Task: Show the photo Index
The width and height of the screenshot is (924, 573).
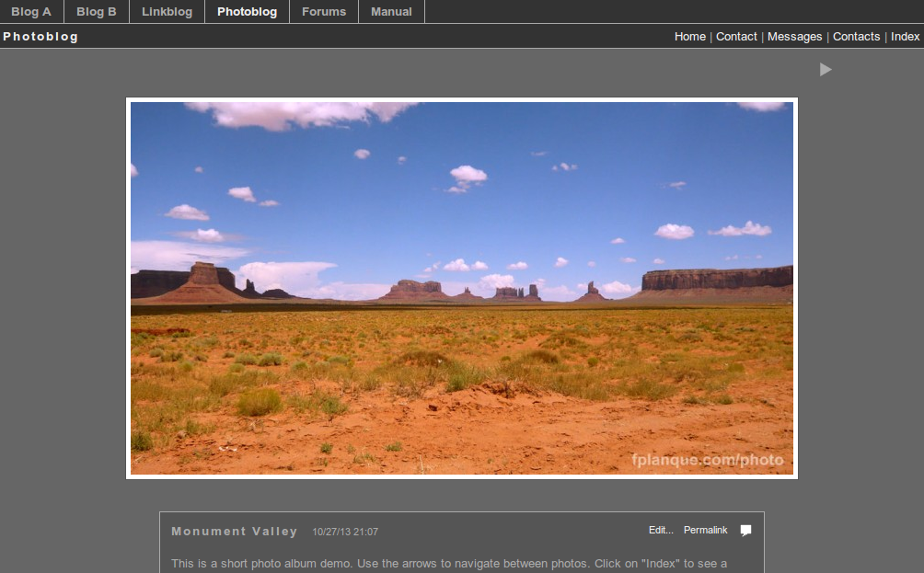Action: point(906,37)
